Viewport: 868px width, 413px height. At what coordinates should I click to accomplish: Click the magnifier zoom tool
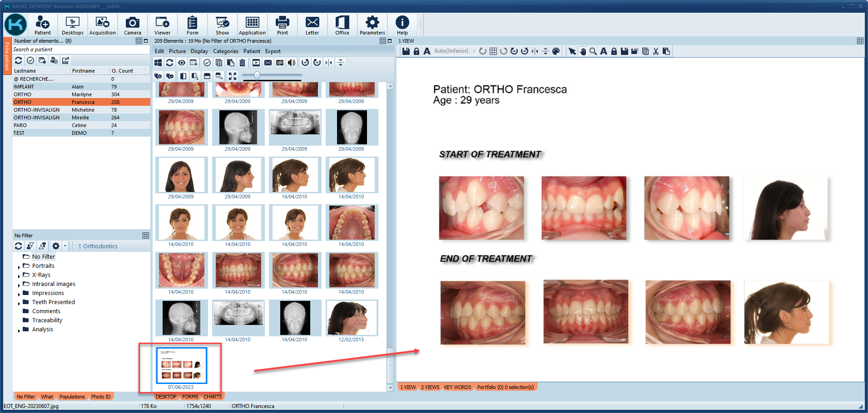(x=593, y=51)
